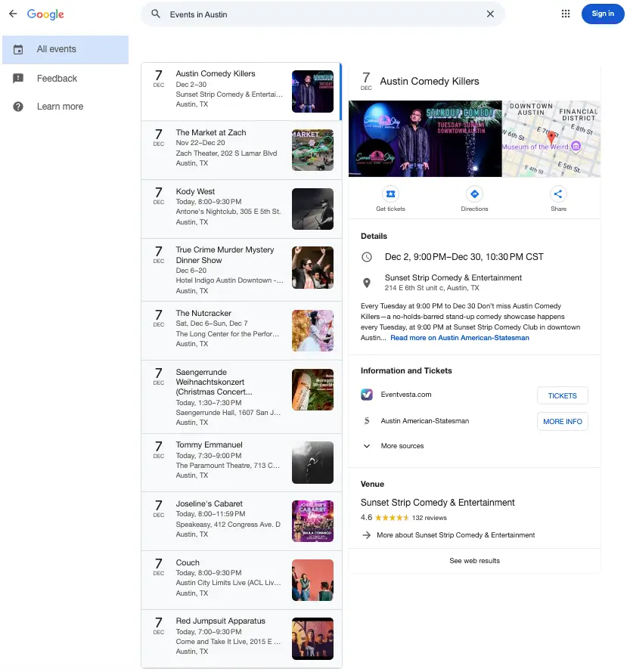Expand More sources
The image size is (627, 672).
tap(402, 446)
